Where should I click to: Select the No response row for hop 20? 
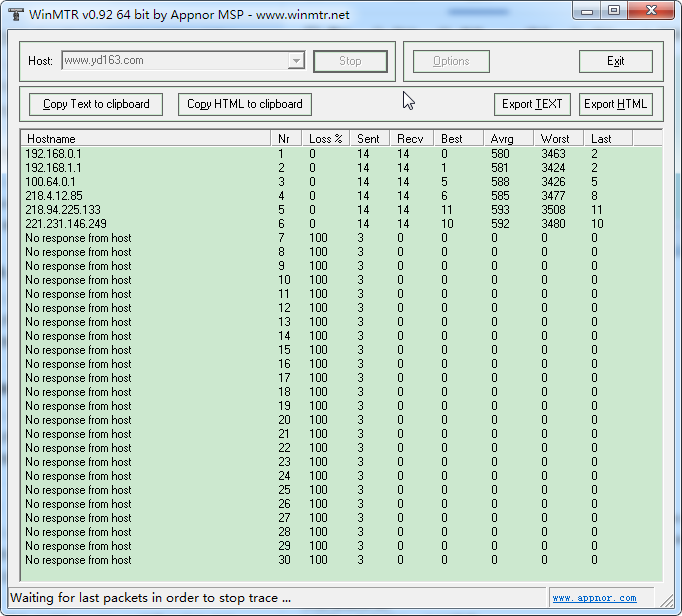(341, 420)
